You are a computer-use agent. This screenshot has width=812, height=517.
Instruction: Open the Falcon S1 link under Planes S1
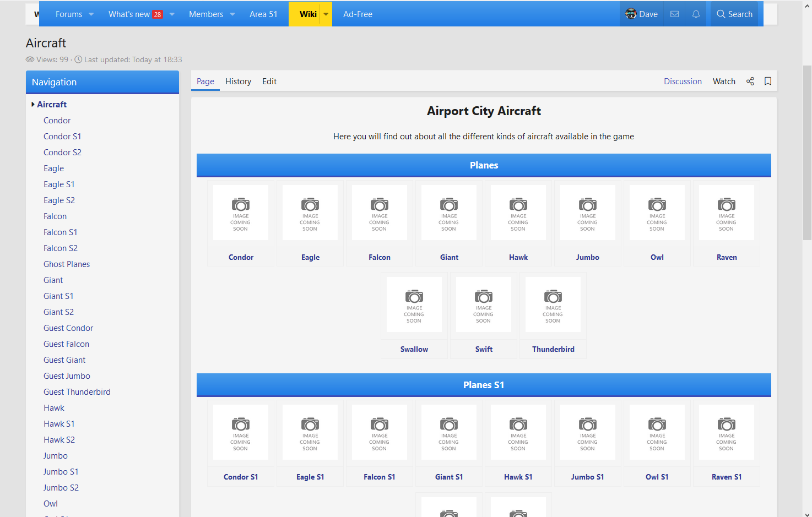[x=380, y=477]
